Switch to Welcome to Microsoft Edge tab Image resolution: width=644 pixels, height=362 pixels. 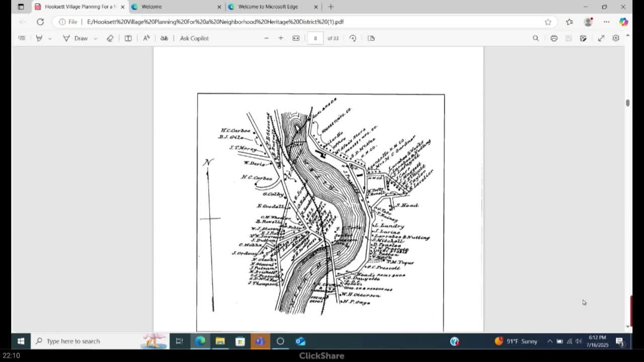tap(268, 7)
